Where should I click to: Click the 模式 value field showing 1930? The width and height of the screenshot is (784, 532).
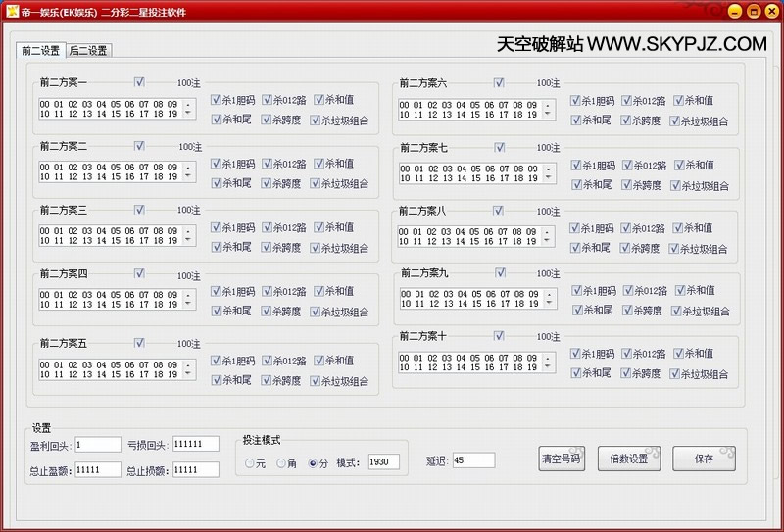[x=384, y=462]
